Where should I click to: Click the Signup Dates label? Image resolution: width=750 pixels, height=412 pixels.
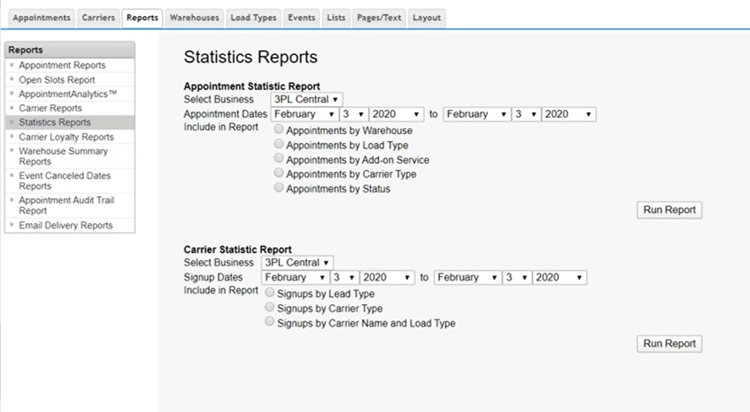coord(213,278)
